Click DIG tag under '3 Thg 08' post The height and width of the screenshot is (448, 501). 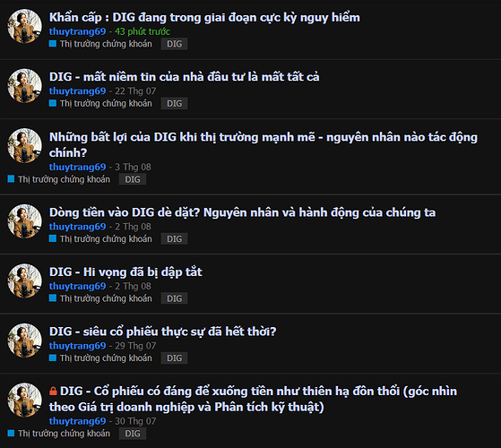pos(133,179)
